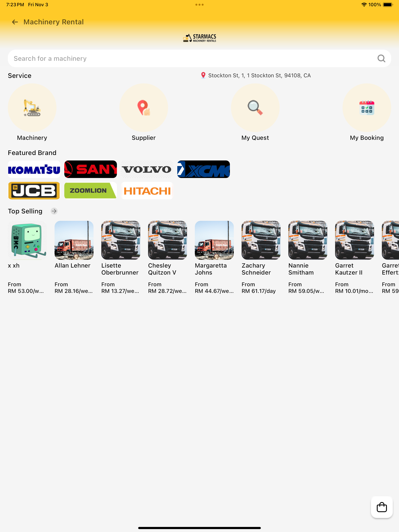Focus the Search for a machinery field
The height and width of the screenshot is (532, 399).
click(x=199, y=58)
